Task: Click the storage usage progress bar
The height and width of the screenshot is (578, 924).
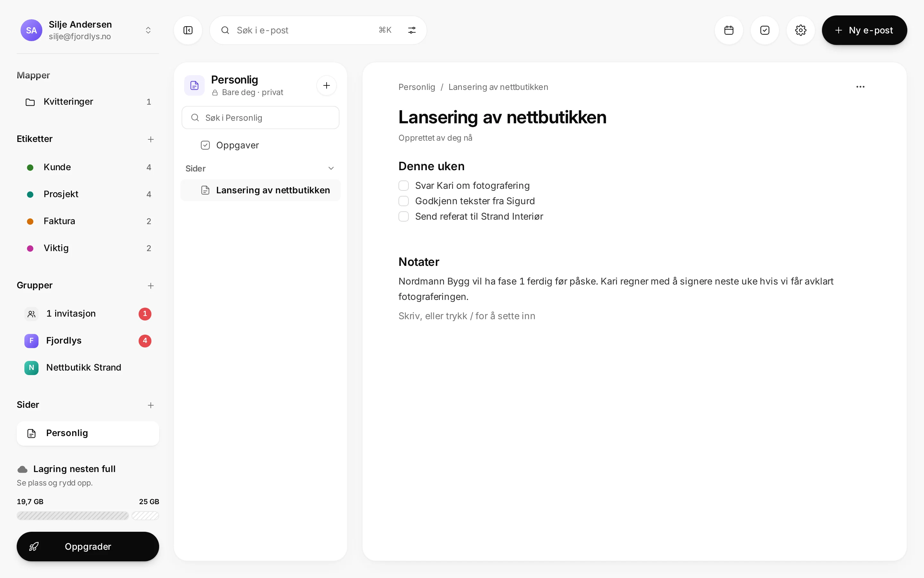Action: coord(88,516)
